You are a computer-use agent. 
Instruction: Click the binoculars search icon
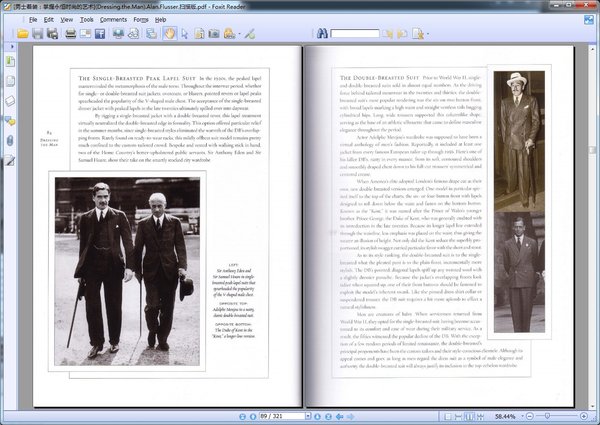tap(322, 34)
